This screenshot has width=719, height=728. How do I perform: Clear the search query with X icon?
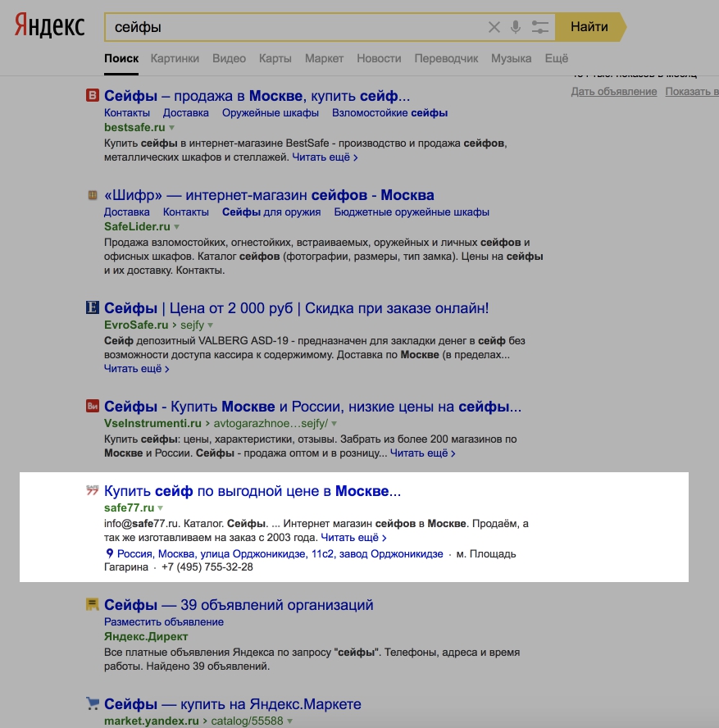[494, 27]
